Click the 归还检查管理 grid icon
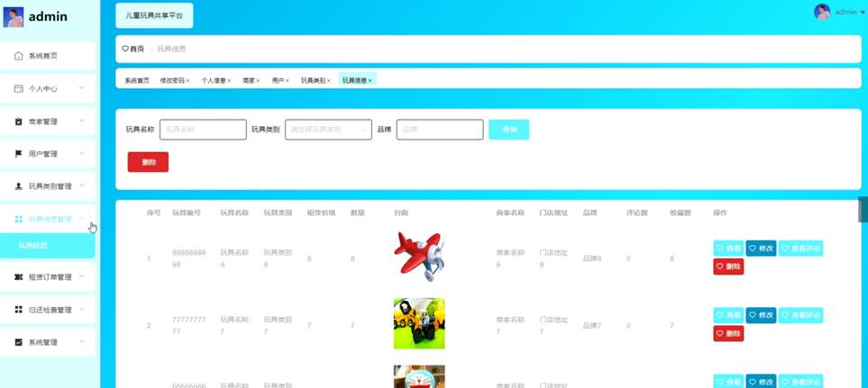Image resolution: width=868 pixels, height=388 pixels. [18, 310]
